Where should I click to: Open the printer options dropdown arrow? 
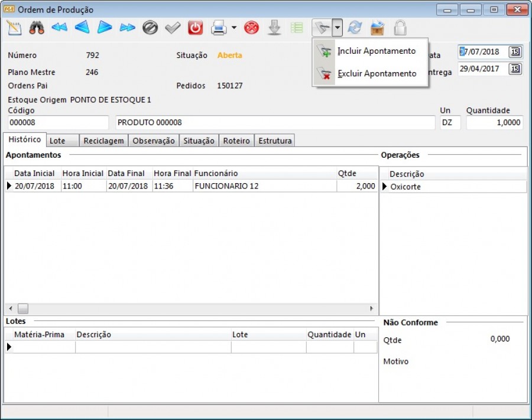point(234,27)
